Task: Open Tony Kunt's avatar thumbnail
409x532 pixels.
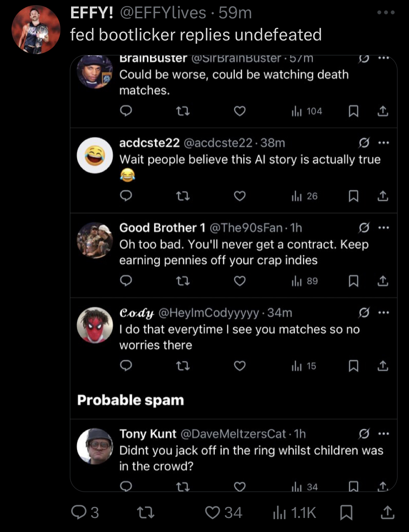Action: click(95, 446)
